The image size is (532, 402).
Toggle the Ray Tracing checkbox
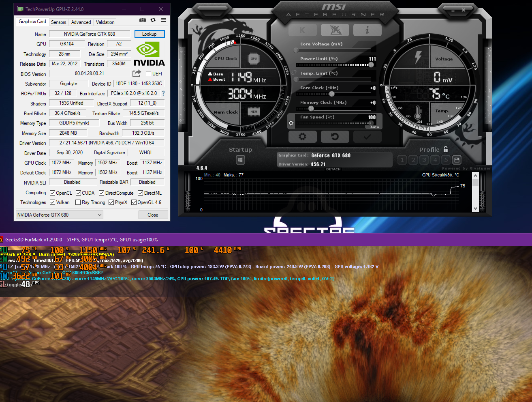pos(78,202)
